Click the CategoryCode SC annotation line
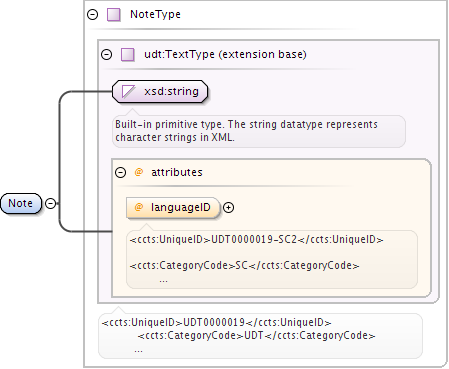 pos(244,266)
